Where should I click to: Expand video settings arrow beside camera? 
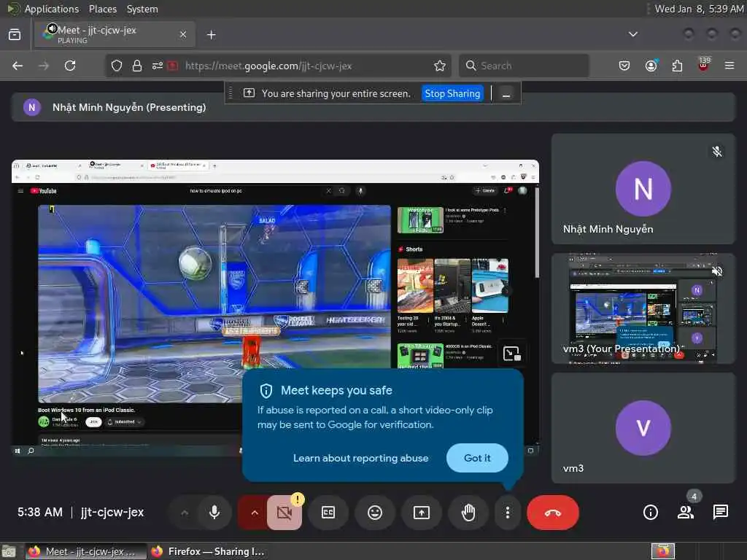point(255,513)
